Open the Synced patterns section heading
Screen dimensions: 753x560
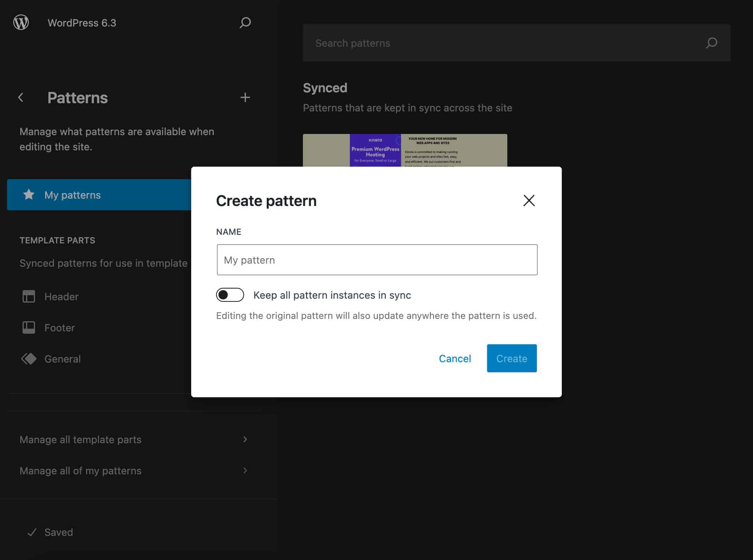(325, 88)
